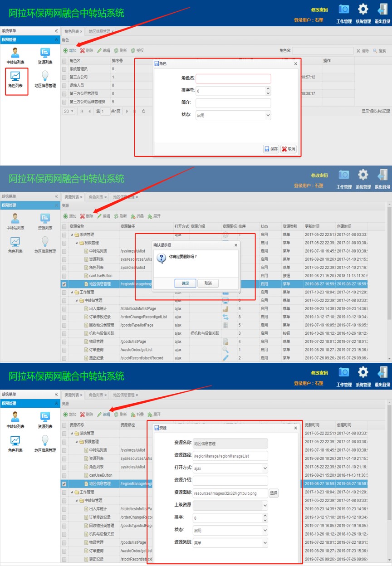Decrease 排序 spinner in 资源 dialog
Image resolution: width=392 pixels, height=566 pixels.
pos(265,520)
